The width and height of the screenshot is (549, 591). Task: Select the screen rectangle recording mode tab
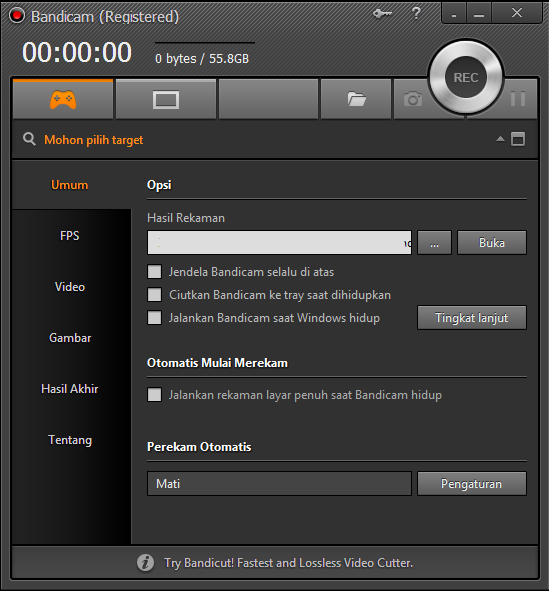[166, 99]
